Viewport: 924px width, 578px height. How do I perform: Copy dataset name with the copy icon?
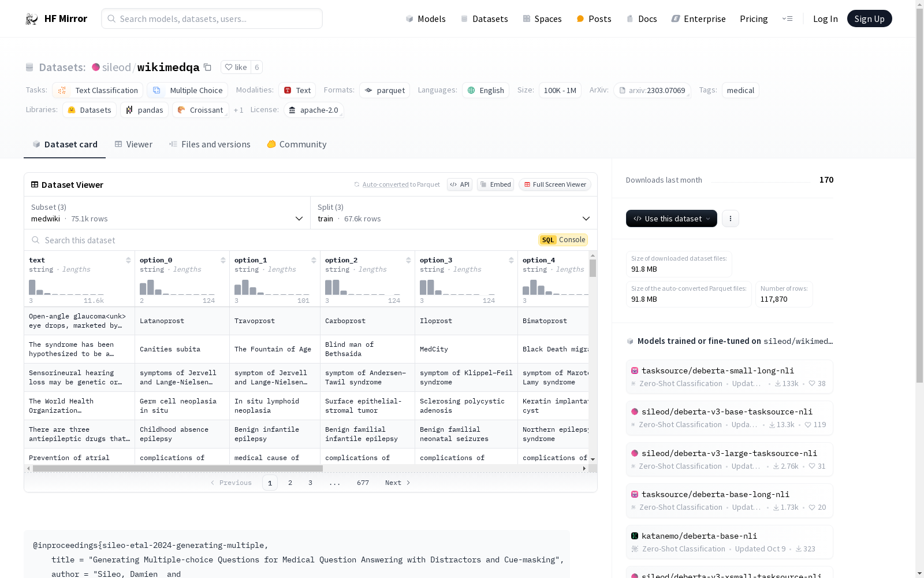pos(207,67)
